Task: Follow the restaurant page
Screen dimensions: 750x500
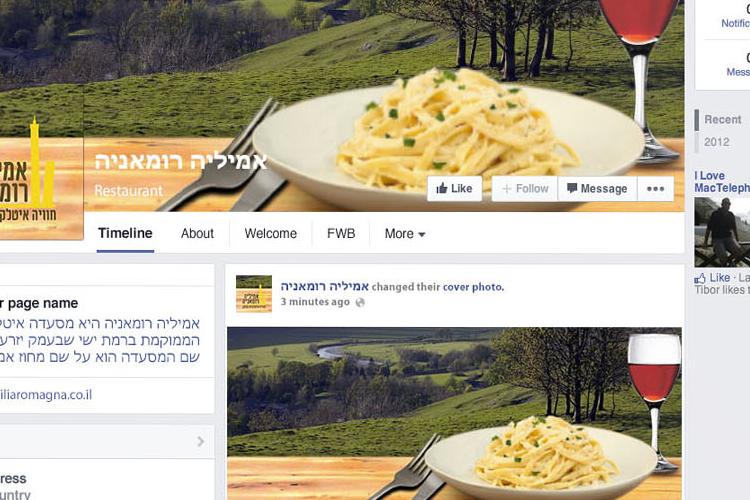Action: pos(525,189)
